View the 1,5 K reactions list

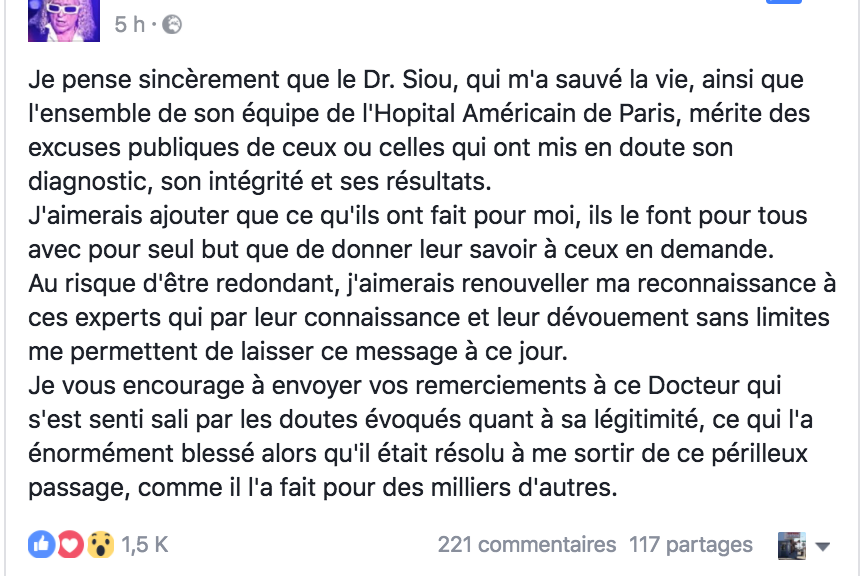145,545
